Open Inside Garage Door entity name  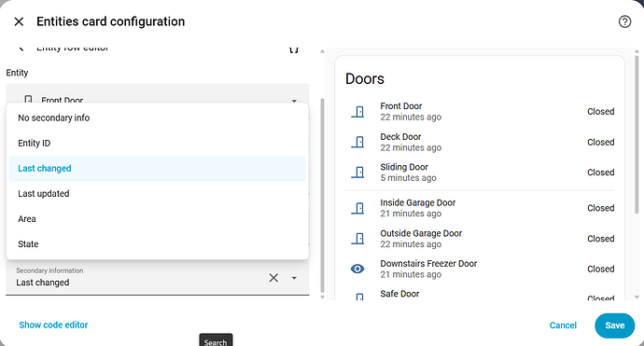click(x=418, y=202)
